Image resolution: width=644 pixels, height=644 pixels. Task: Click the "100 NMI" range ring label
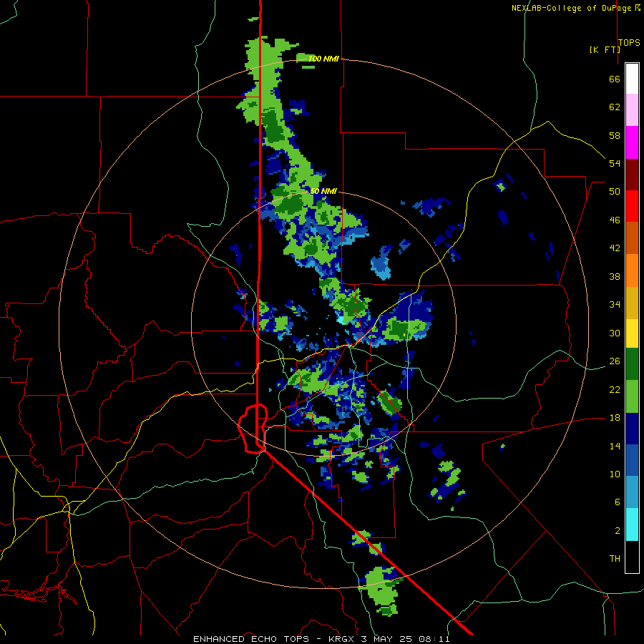click(x=323, y=59)
